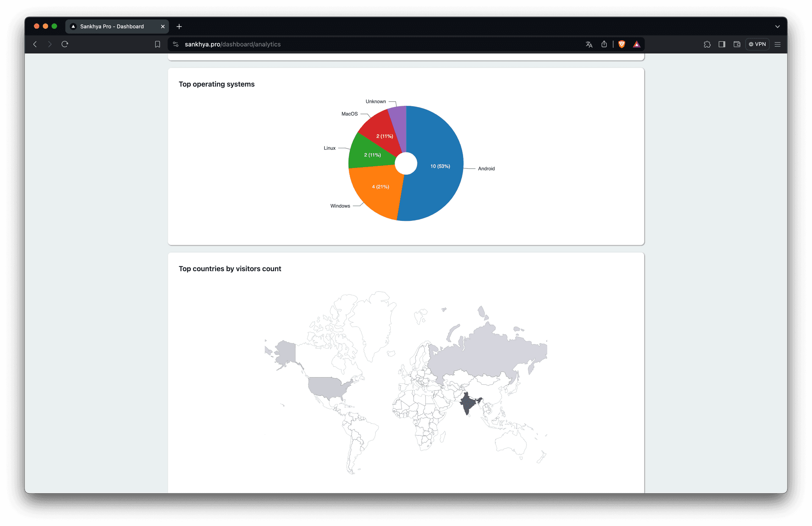Reload the current page
812x526 pixels.
click(65, 44)
